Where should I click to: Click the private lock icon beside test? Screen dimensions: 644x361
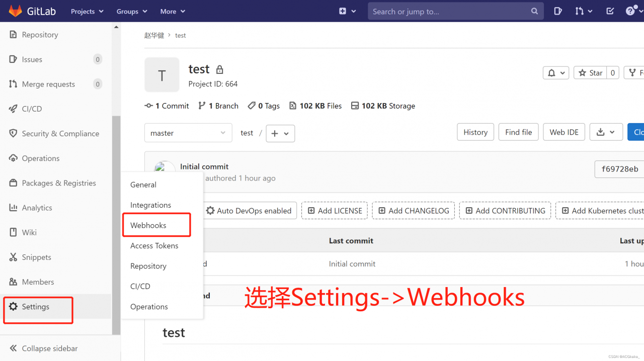pyautogui.click(x=219, y=69)
